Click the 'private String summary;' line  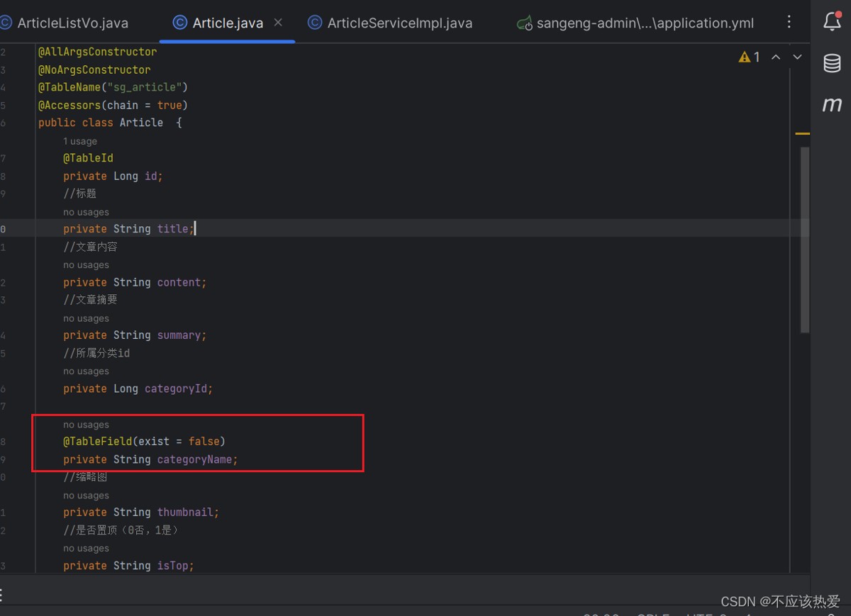(x=135, y=335)
